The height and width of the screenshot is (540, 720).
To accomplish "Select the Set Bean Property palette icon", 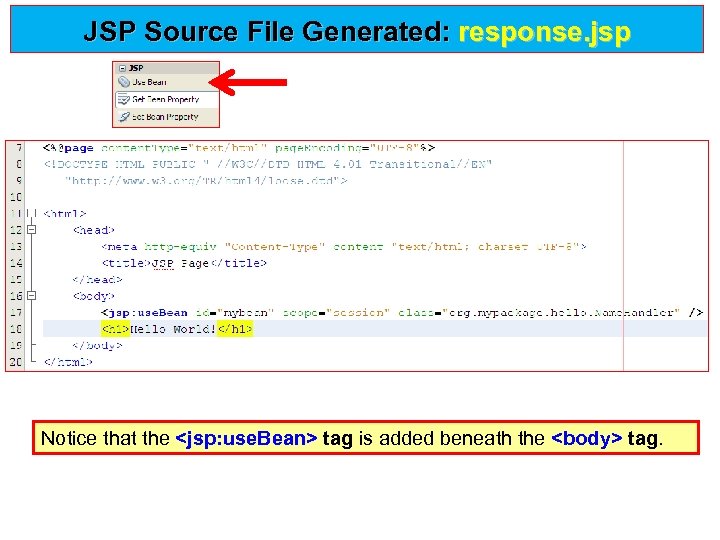I will (124, 117).
